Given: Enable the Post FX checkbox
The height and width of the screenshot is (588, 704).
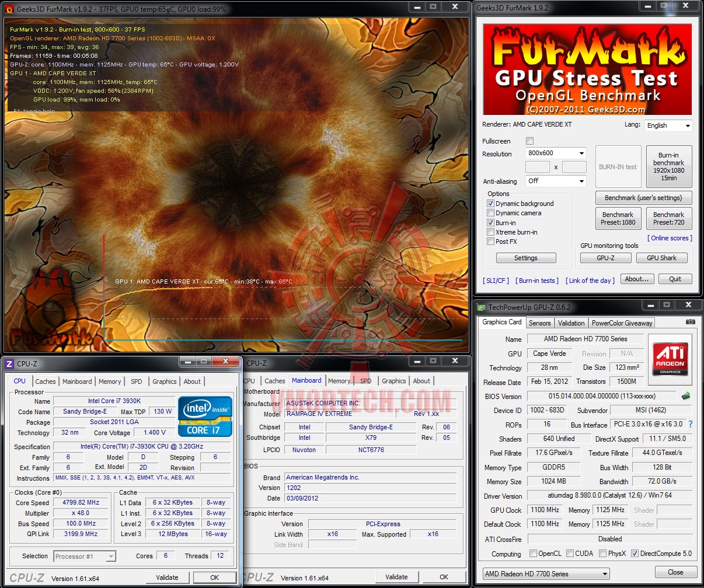Looking at the screenshot, I should click(x=491, y=242).
